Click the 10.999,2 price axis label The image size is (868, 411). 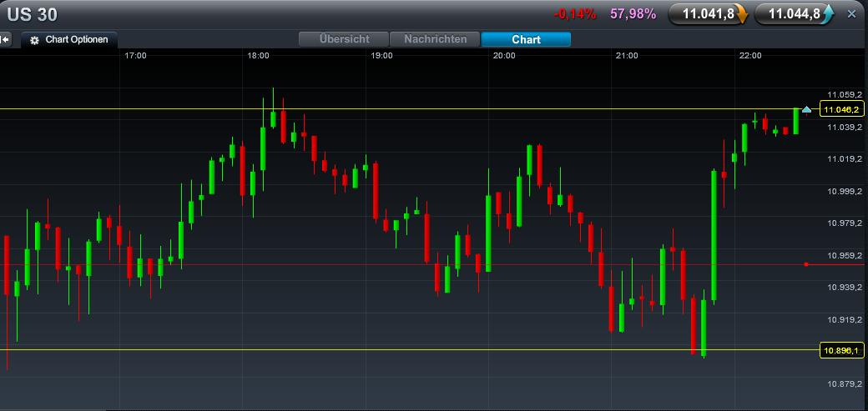(x=844, y=192)
